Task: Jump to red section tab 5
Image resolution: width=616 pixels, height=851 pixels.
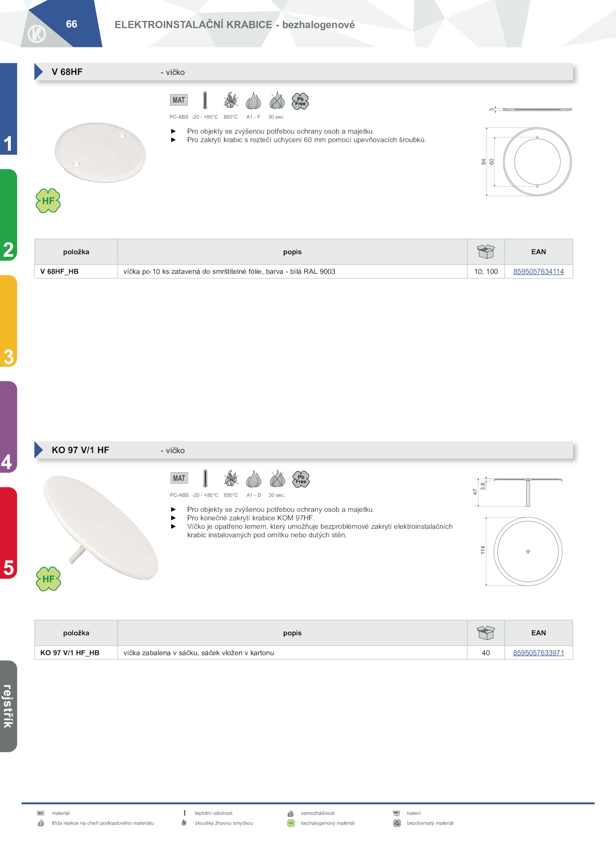Action: 8,533
